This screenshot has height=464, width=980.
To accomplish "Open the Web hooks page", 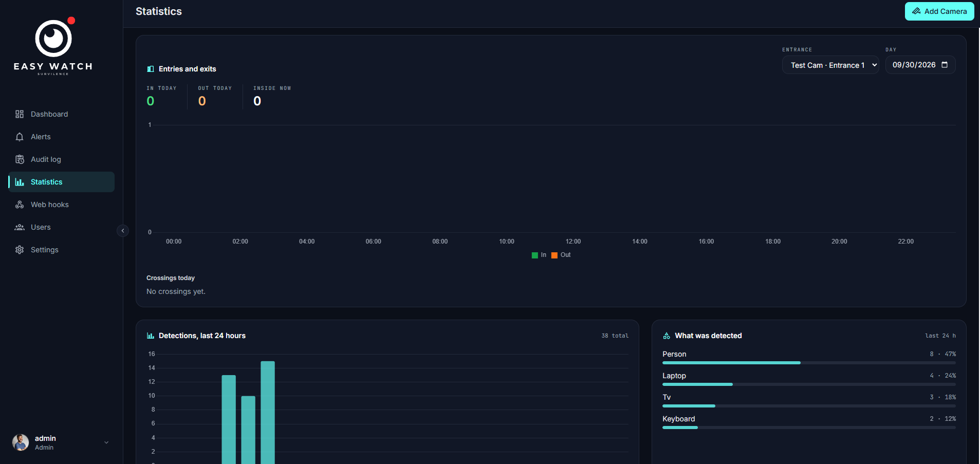I will (x=61, y=205).
